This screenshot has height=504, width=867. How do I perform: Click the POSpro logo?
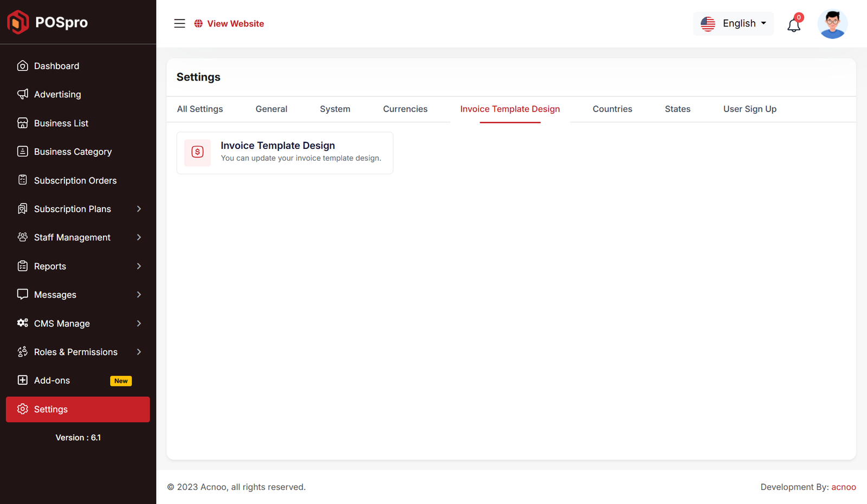coord(48,22)
